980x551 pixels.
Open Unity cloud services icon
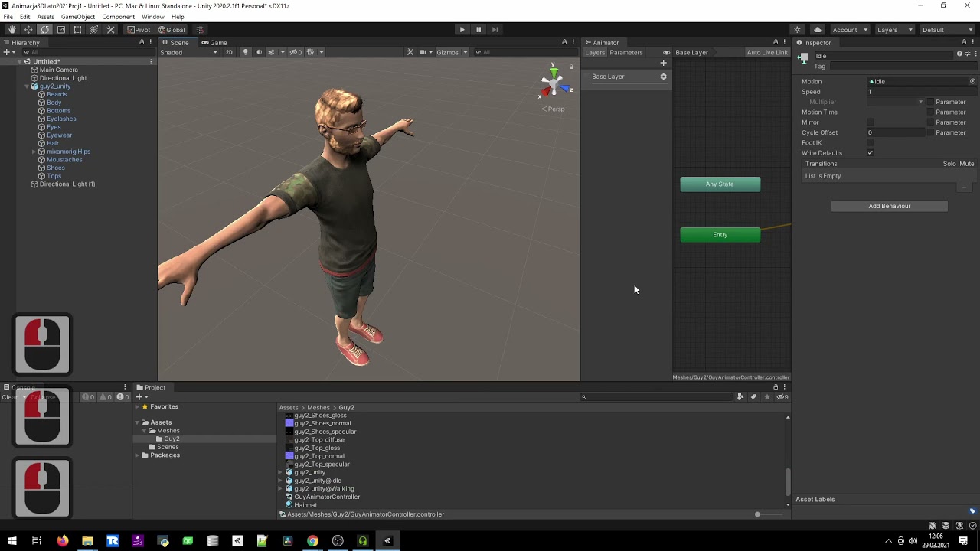tap(818, 30)
